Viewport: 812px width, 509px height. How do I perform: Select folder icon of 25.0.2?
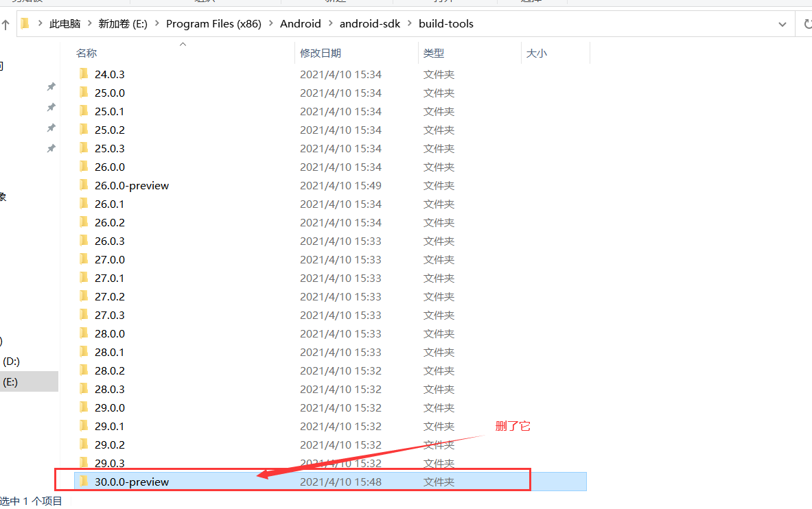(x=84, y=130)
